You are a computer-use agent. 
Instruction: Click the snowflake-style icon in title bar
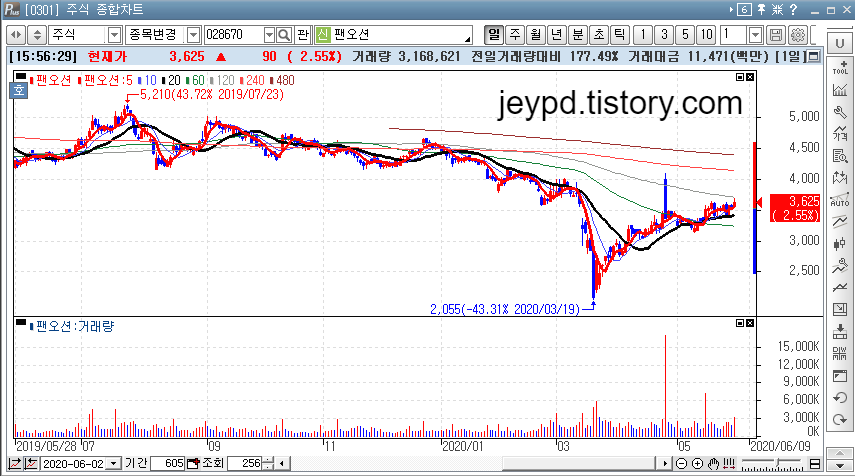pos(778,9)
